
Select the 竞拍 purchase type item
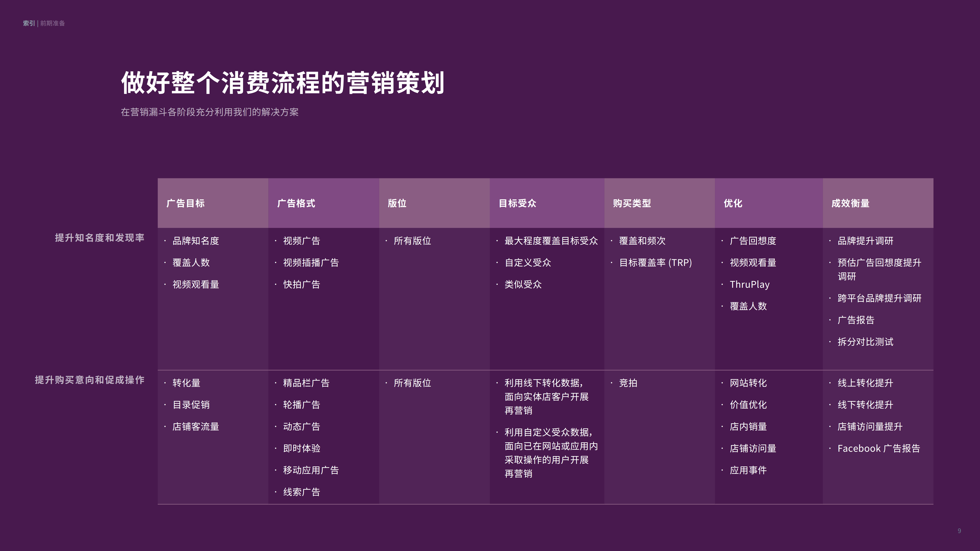click(628, 383)
